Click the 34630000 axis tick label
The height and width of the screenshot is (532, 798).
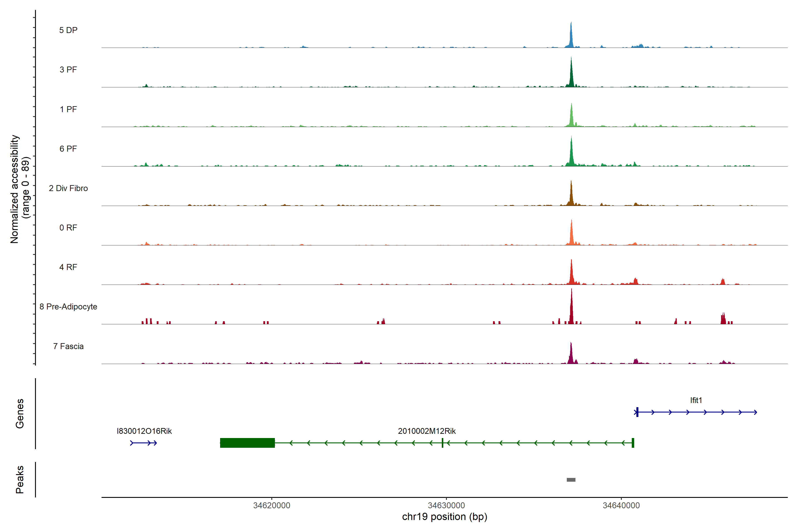(446, 505)
